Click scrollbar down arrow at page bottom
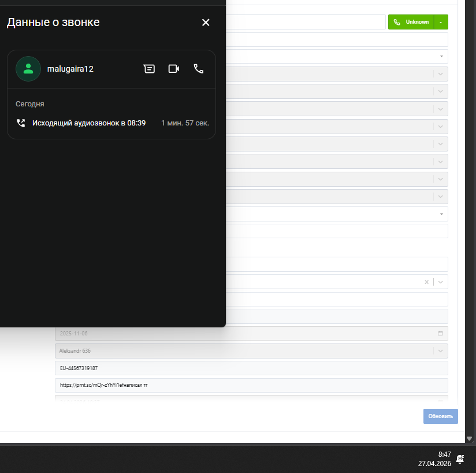The image size is (476, 473). point(469,438)
